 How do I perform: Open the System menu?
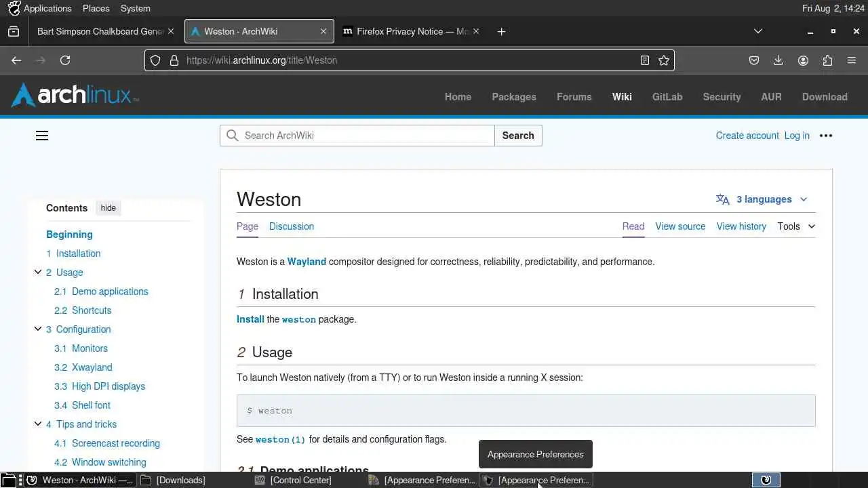pyautogui.click(x=136, y=8)
